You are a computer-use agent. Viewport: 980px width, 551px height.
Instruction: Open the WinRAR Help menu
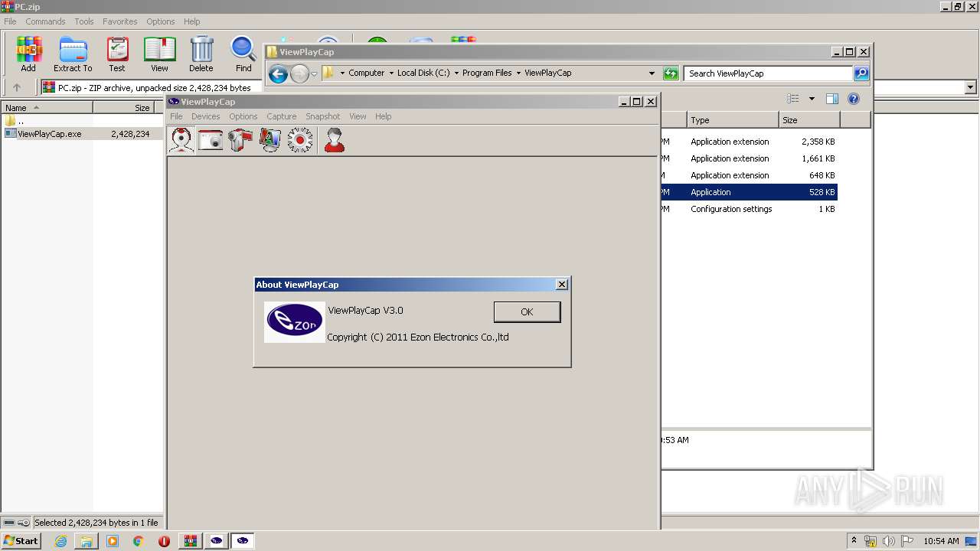tap(192, 21)
